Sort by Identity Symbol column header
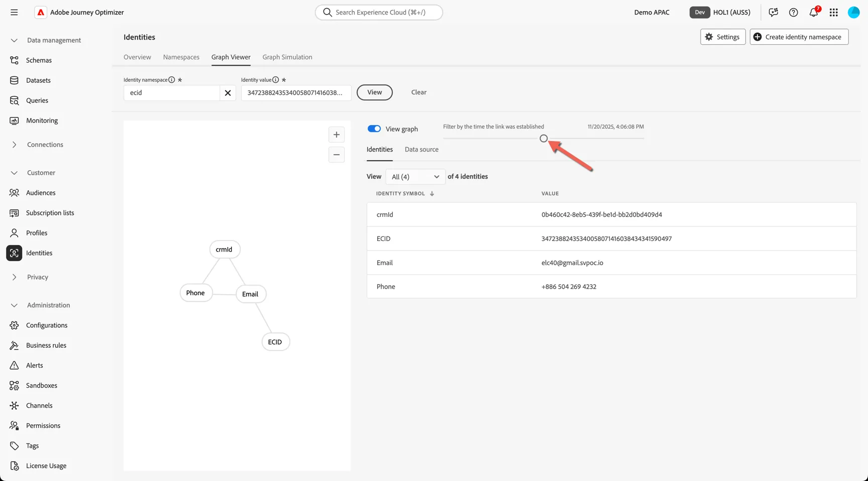 (405, 193)
